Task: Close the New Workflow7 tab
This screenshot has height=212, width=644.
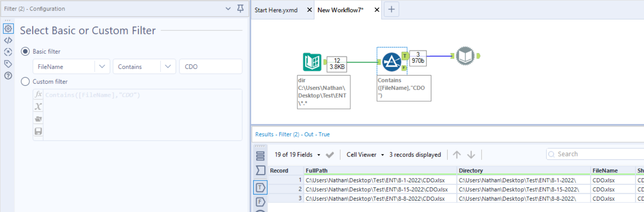Action: pos(377,10)
